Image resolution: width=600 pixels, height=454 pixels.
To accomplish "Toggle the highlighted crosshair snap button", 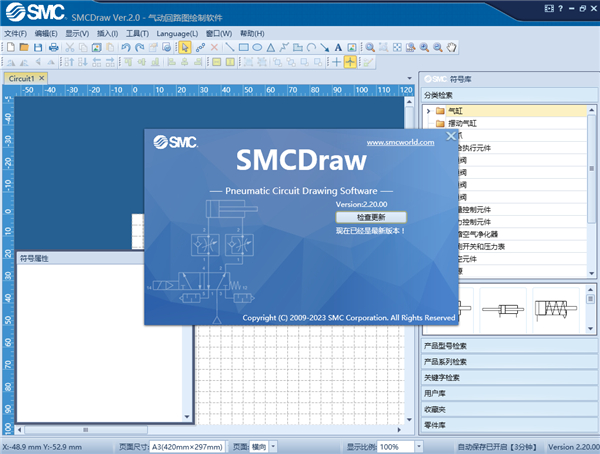I will pyautogui.click(x=350, y=62).
